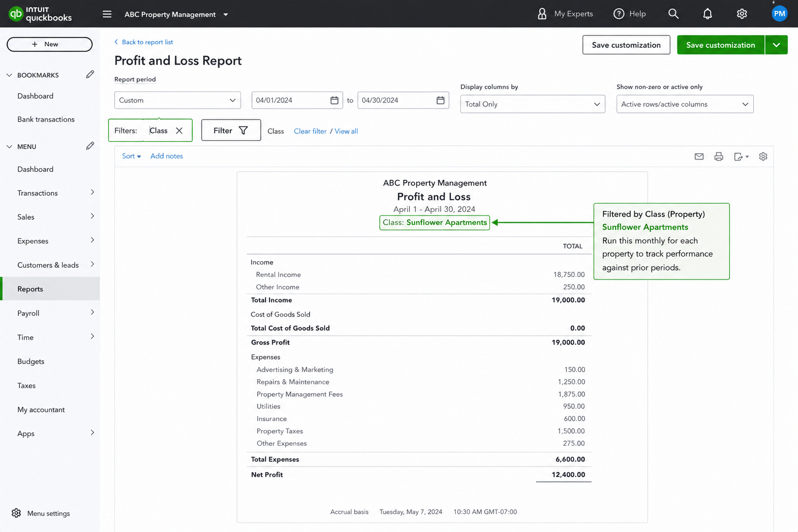Click Add notes link

click(167, 156)
